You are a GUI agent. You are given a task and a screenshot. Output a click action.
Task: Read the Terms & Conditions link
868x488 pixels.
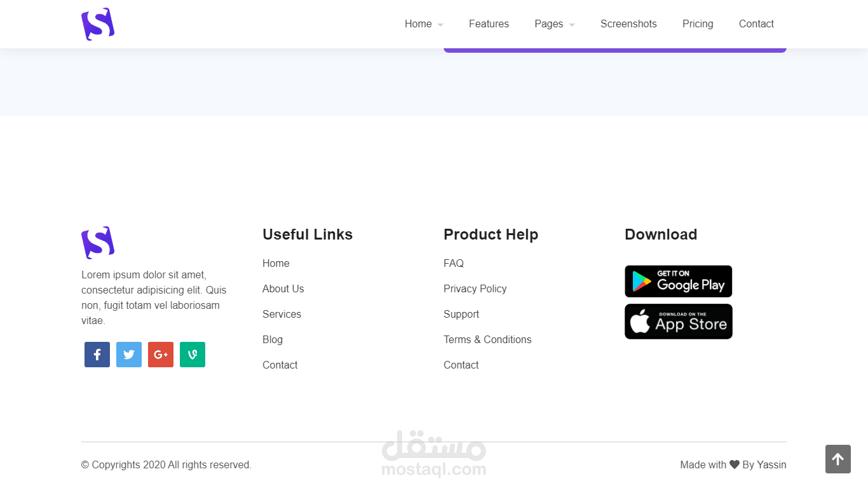(x=487, y=339)
